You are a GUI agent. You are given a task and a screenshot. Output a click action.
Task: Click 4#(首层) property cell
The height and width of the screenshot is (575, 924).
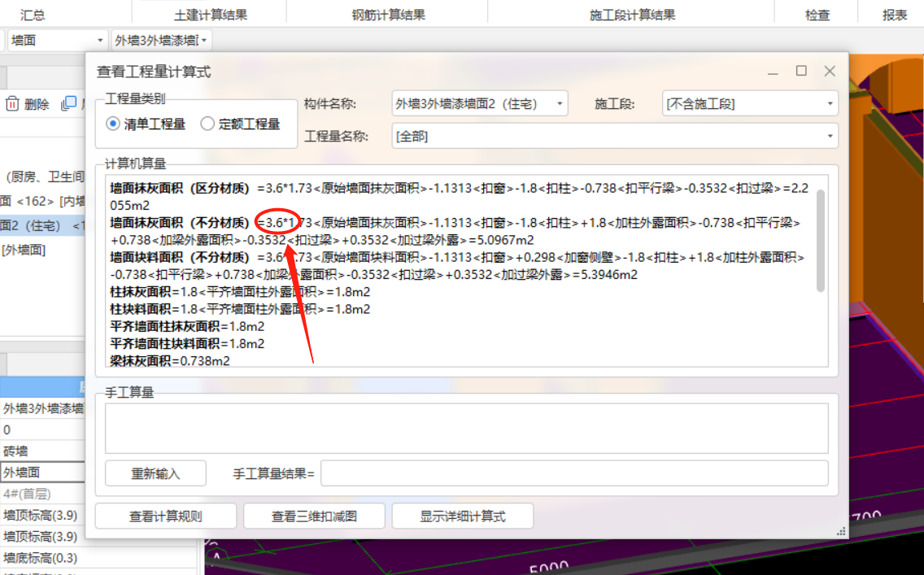click(x=42, y=494)
